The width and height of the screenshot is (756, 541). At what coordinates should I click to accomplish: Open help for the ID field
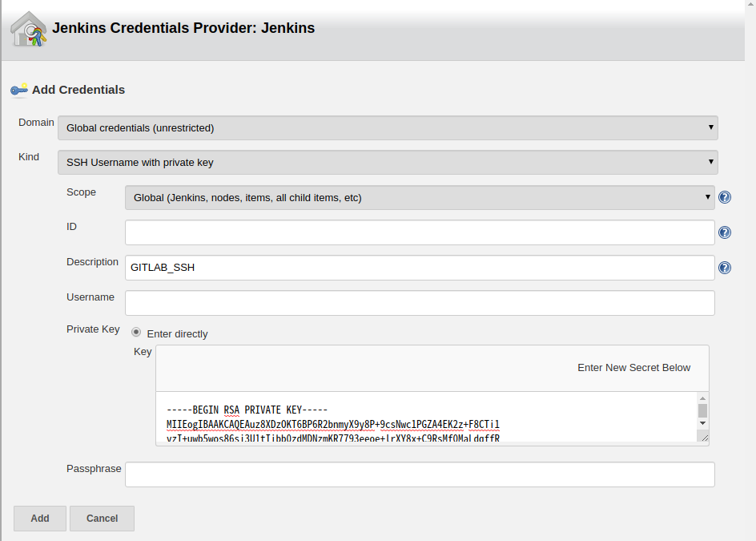(x=725, y=232)
